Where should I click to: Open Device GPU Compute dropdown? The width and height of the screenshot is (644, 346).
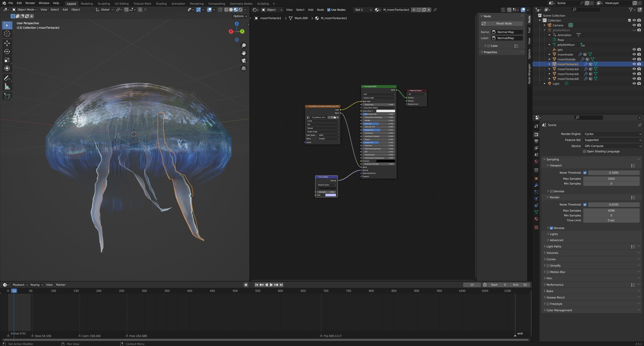click(x=612, y=146)
